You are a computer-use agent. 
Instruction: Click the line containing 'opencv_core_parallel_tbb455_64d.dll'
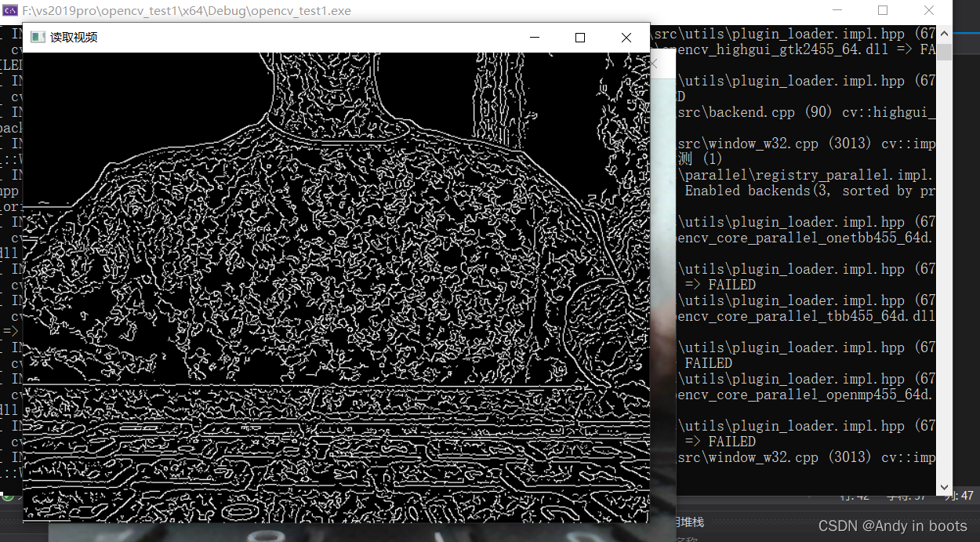tap(804, 316)
